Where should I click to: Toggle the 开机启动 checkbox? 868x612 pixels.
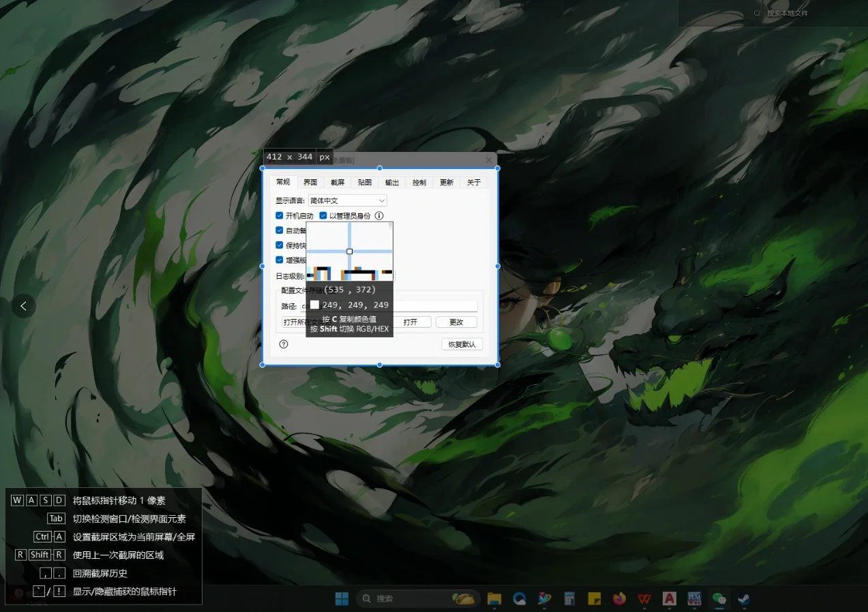[x=280, y=215]
